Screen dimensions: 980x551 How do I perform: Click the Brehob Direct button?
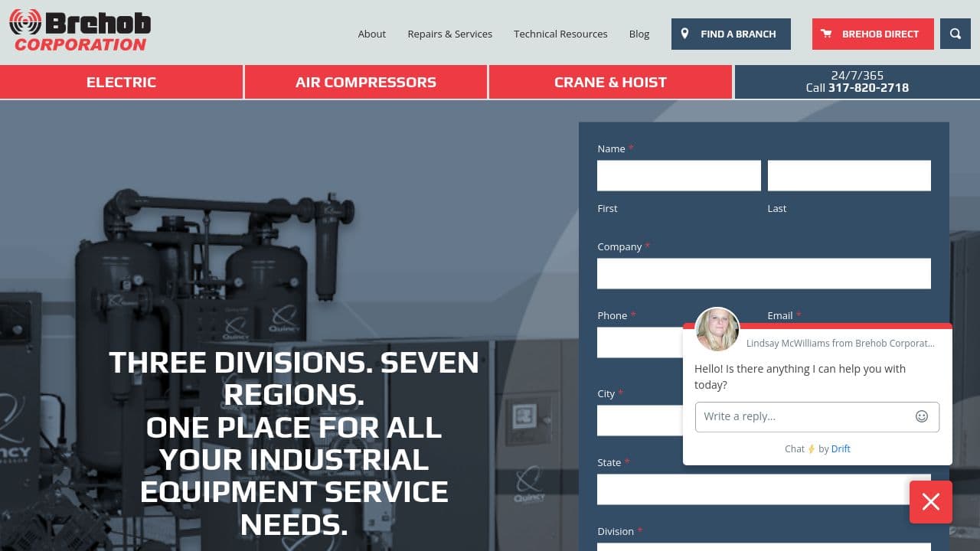point(873,34)
